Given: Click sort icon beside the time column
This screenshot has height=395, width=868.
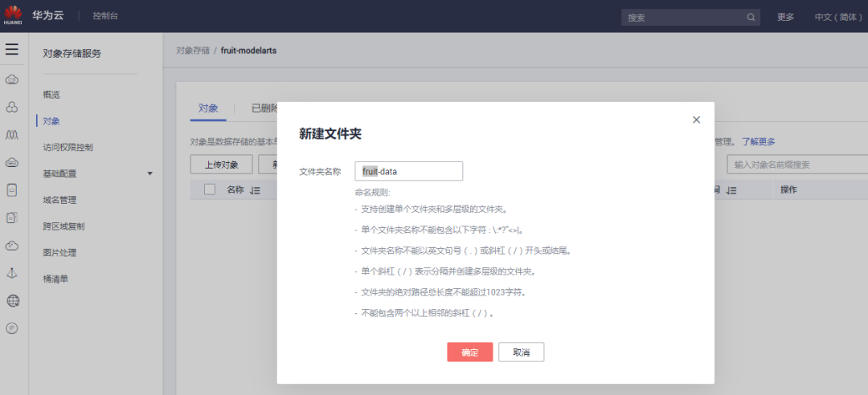Looking at the screenshot, I should 731,190.
